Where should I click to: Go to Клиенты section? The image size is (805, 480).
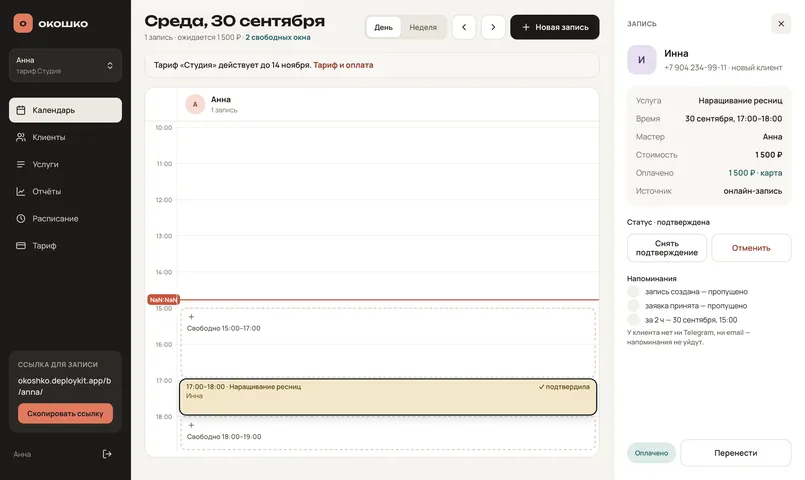coord(65,137)
